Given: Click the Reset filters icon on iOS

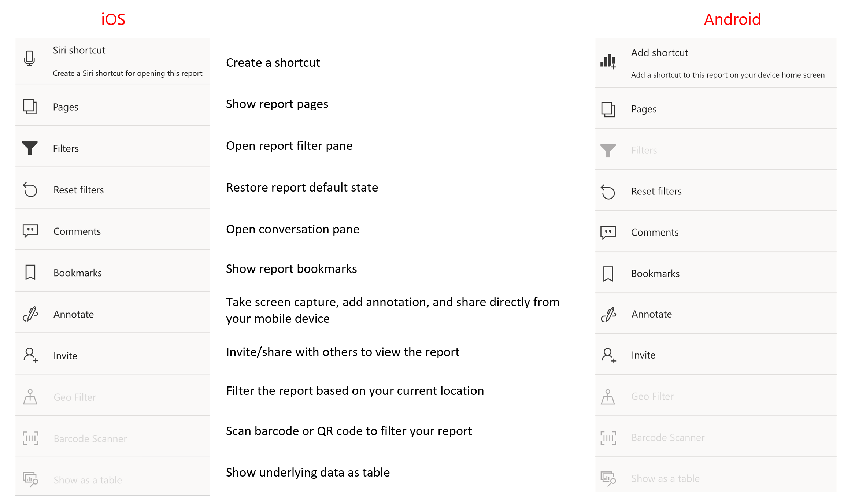Looking at the screenshot, I should click(x=31, y=190).
